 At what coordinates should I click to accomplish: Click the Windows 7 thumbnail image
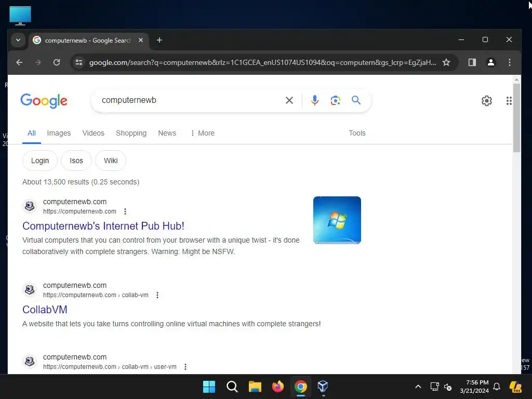[337, 220]
